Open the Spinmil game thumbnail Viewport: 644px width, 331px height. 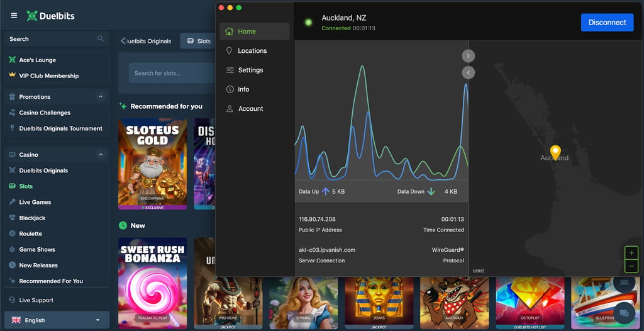(303, 303)
